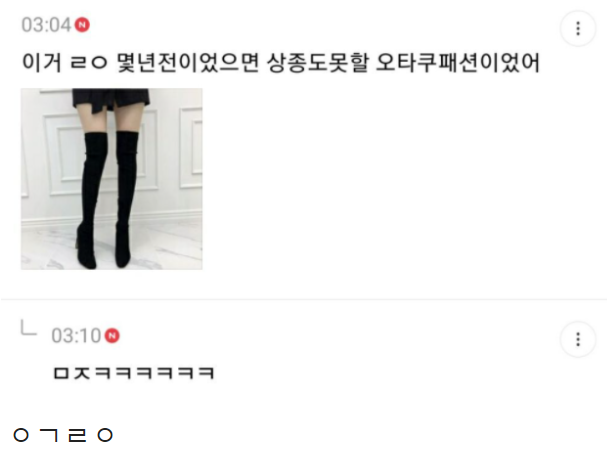This screenshot has width=607, height=465.
Task: Open three-dot menu on 03:04 comment
Action: coord(578,29)
